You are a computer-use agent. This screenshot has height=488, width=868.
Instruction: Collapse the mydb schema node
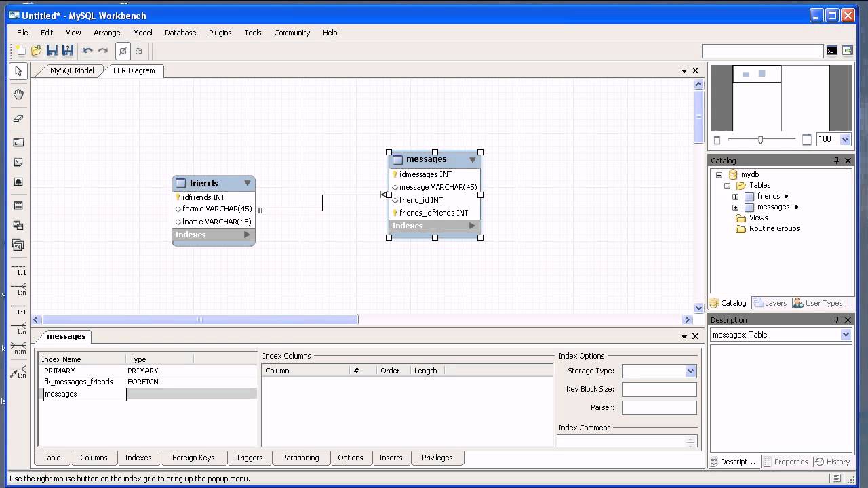[x=719, y=175]
